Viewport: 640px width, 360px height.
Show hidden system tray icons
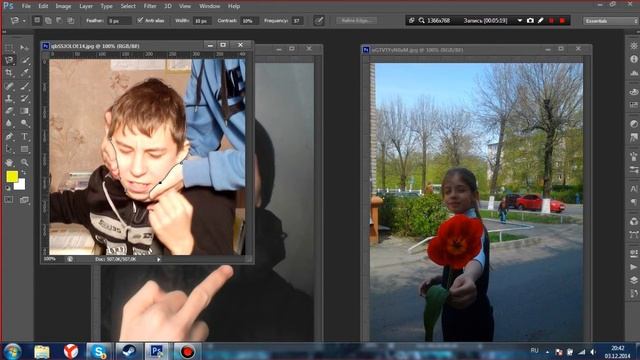[547, 351]
